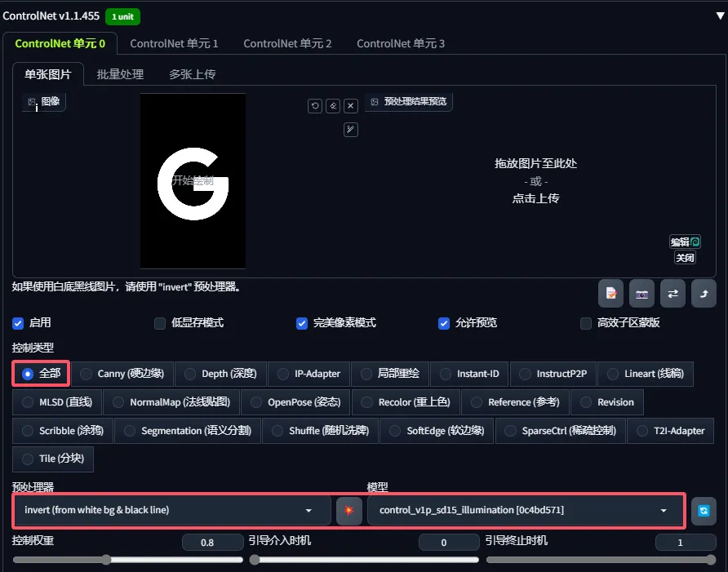Click the webcam camera icon button
Viewport: 728px width, 572px height.
point(642,294)
